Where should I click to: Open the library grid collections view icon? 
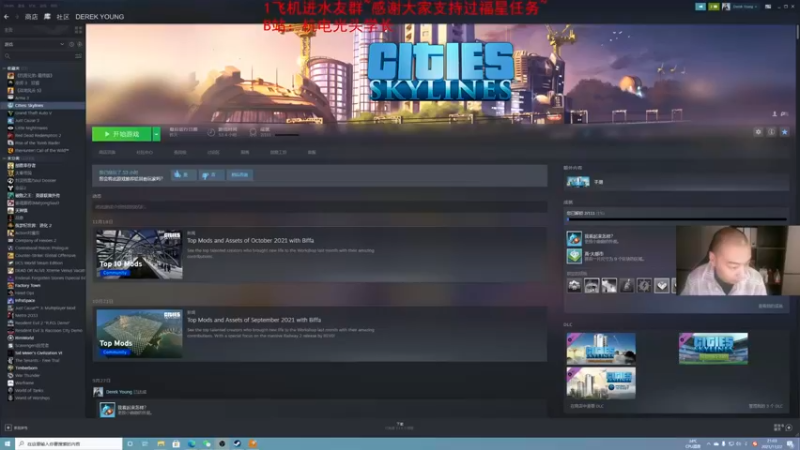78,30
